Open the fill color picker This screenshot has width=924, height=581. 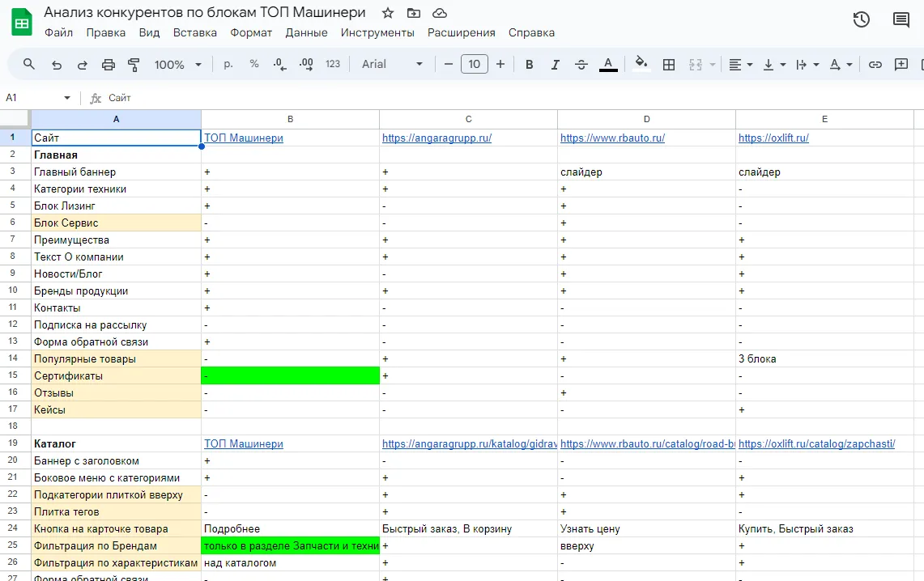coord(641,64)
